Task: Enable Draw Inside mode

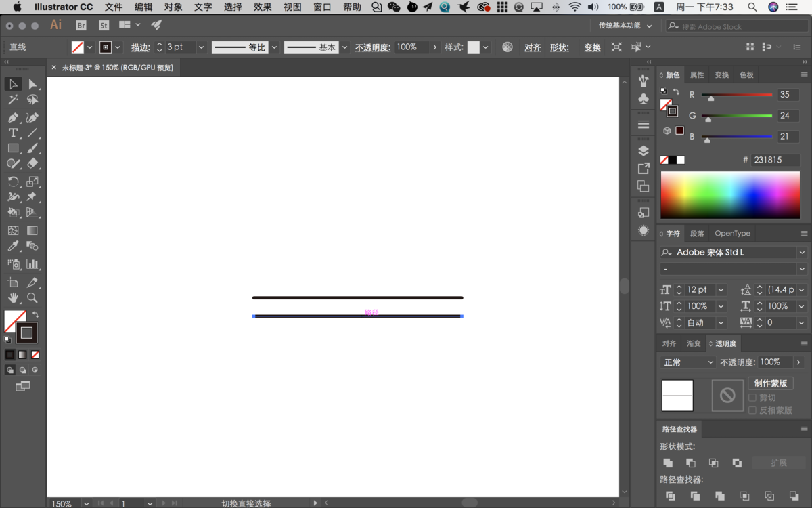Action: pos(35,370)
